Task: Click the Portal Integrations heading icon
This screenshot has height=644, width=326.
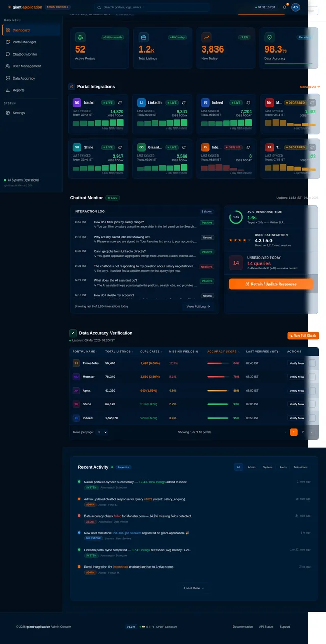Action: tap(72, 87)
